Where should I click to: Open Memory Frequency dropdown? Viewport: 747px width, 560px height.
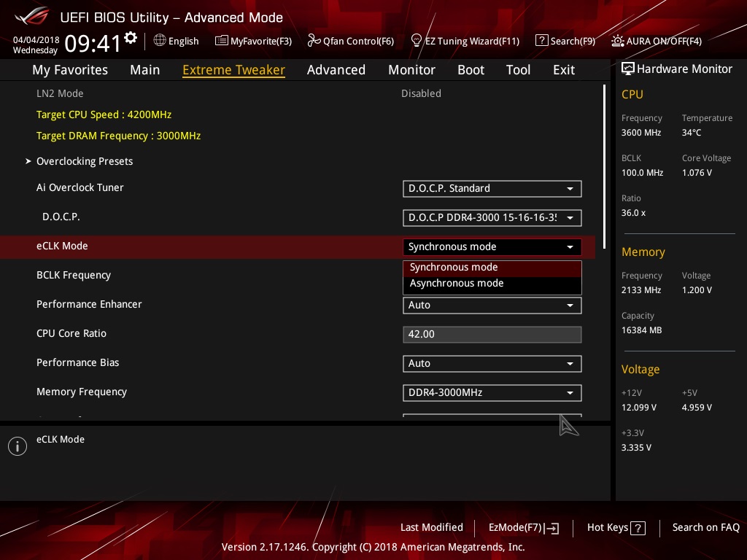[492, 392]
